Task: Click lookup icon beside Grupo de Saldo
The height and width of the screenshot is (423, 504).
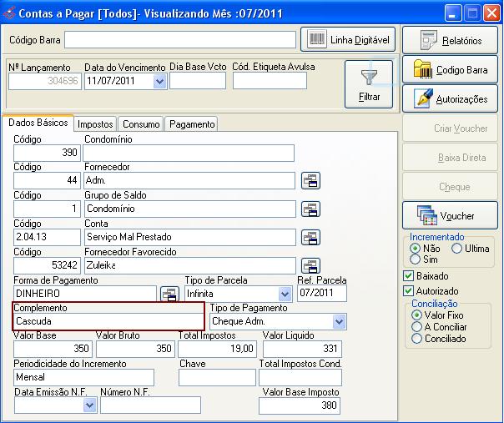Action: coord(311,209)
